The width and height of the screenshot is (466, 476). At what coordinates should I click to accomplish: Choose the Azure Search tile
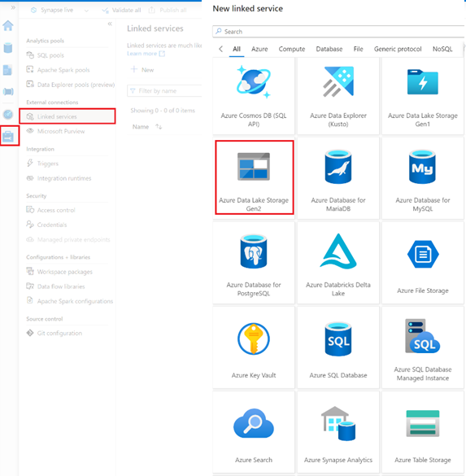point(254,432)
